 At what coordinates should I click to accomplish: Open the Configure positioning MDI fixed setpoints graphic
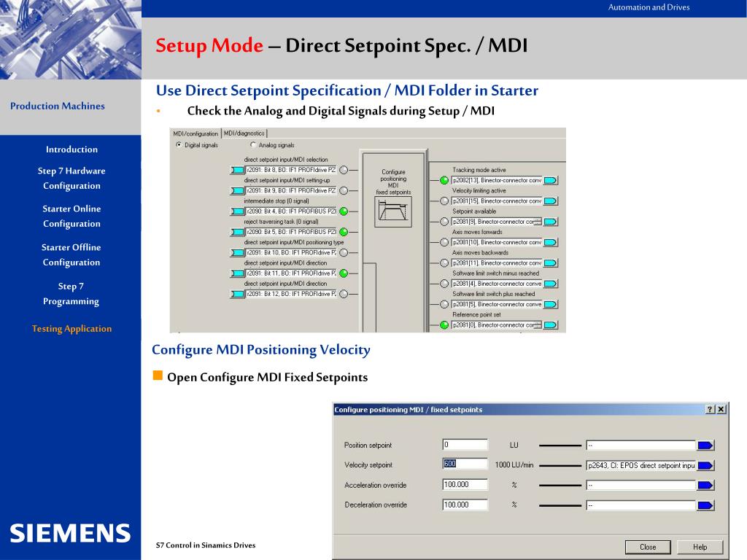point(393,212)
